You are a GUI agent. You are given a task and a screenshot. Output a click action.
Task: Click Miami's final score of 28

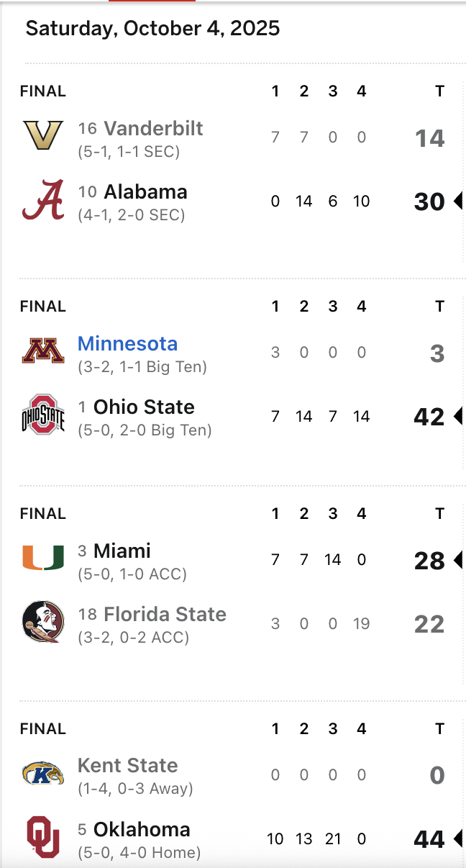point(429,561)
